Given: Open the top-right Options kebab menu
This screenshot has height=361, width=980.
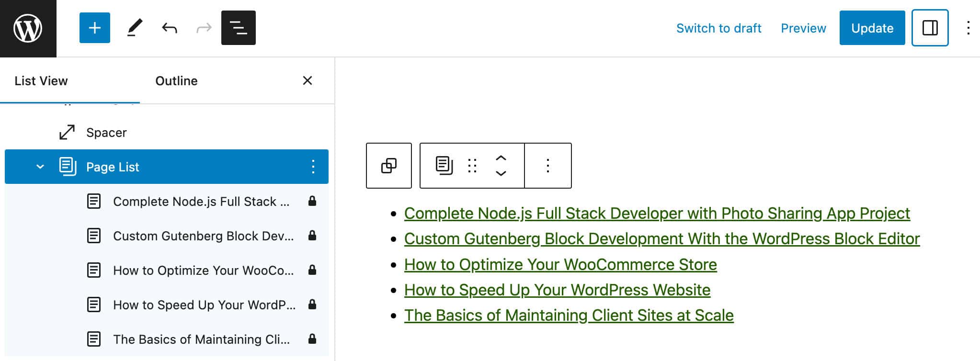Looking at the screenshot, I should (968, 28).
